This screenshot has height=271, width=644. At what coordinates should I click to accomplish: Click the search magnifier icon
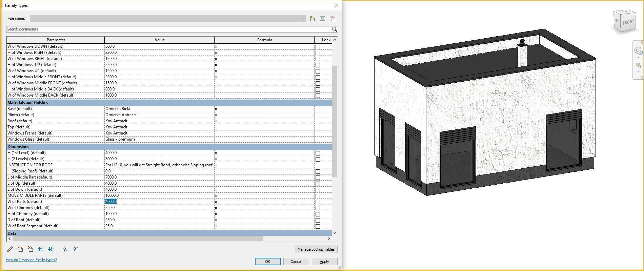[335, 29]
